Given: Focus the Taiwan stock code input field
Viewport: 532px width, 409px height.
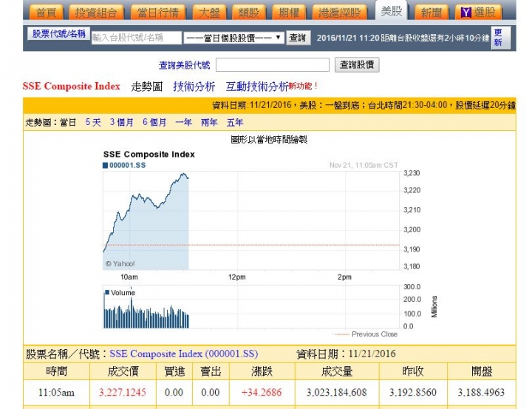Looking at the screenshot, I should [x=137, y=38].
